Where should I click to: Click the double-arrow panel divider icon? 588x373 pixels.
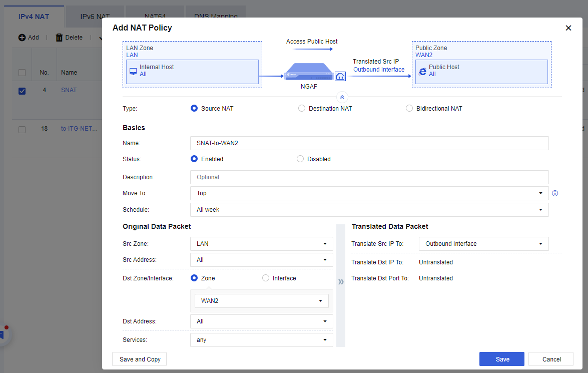pyautogui.click(x=341, y=282)
